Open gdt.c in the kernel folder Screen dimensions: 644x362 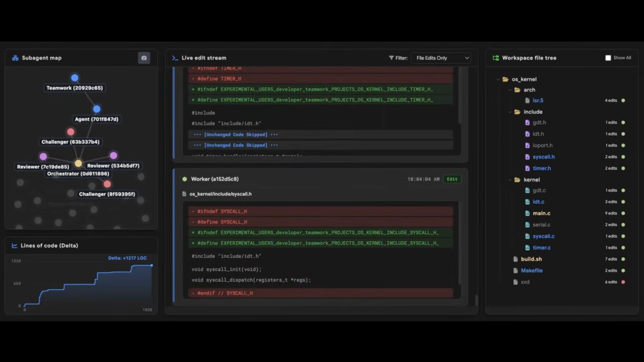tap(539, 190)
